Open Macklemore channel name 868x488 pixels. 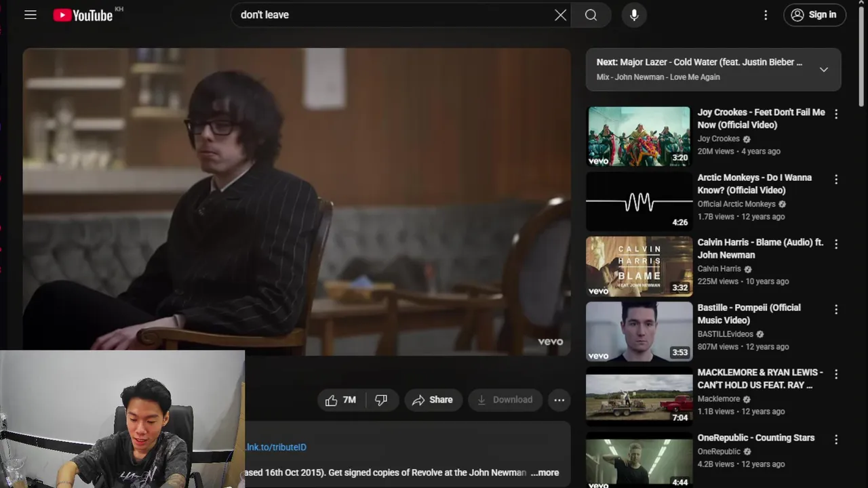point(718,399)
